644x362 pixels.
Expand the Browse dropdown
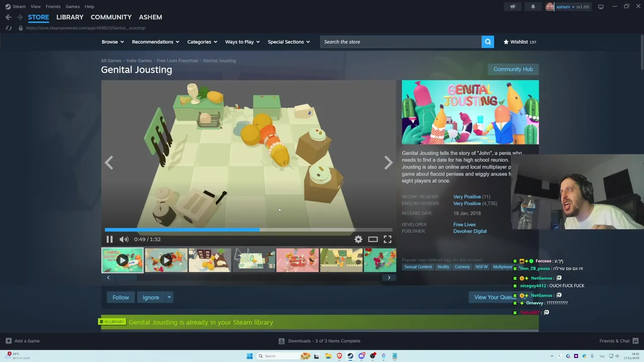[113, 42]
